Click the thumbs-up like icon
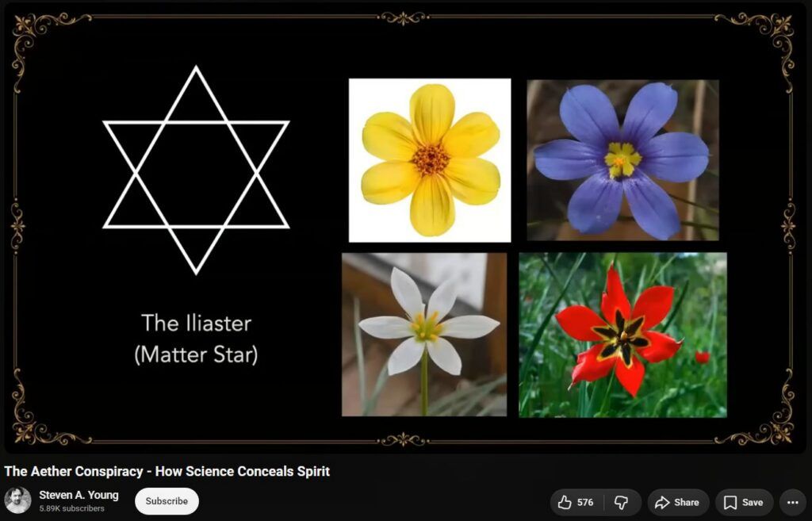Viewport: 812px width, 521px height. click(x=565, y=502)
